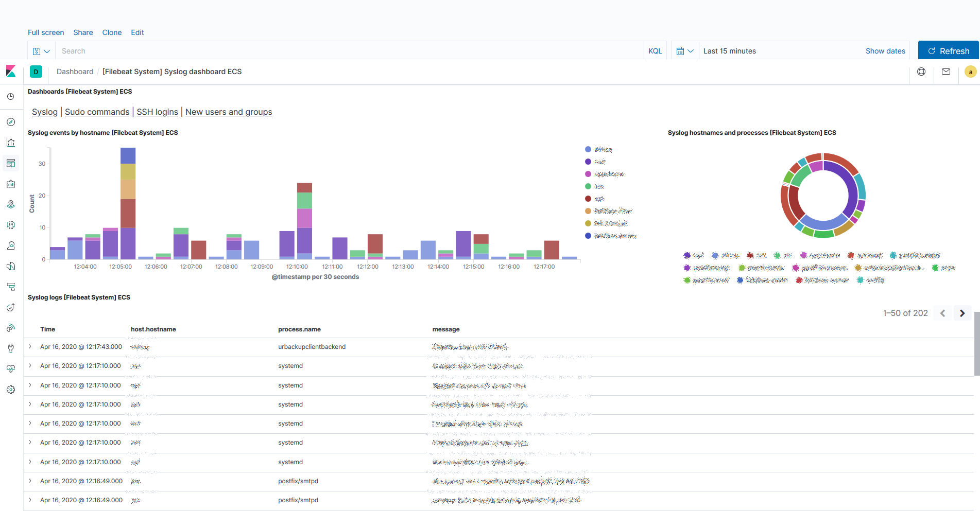Click the '1–50 of 202' pagination text
980x511 pixels.
(x=905, y=313)
